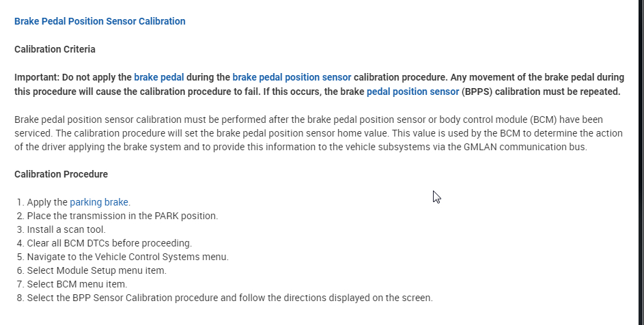This screenshot has height=325, width=644.
Task: Click the Calibration Criteria heading
Action: [x=55, y=49]
